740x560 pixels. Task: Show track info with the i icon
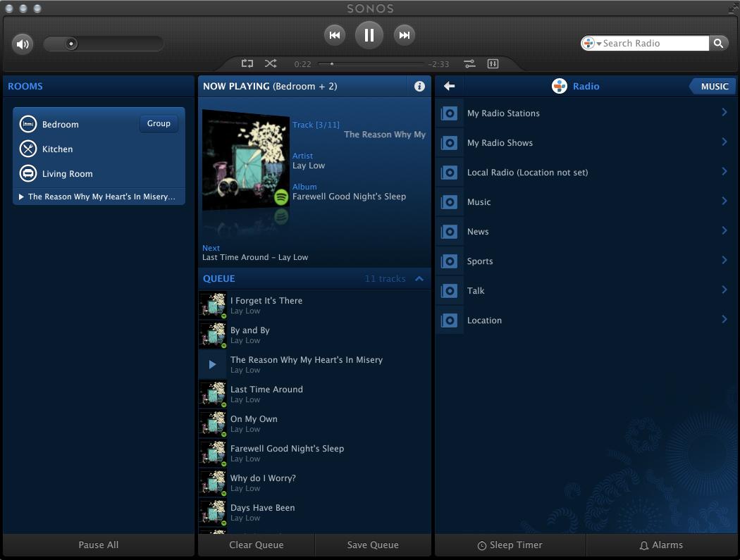pyautogui.click(x=419, y=87)
